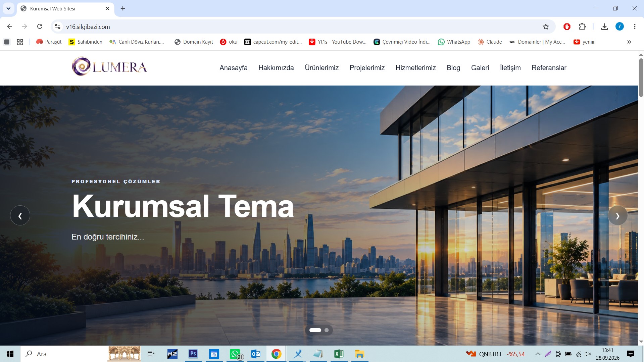Show hidden bookmarks with the double chevron
The height and width of the screenshot is (362, 644).
(x=629, y=42)
